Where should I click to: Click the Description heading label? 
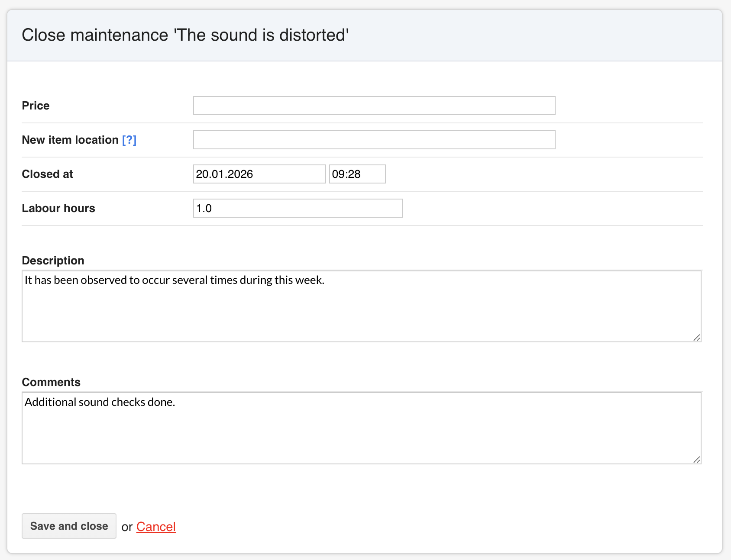click(53, 261)
